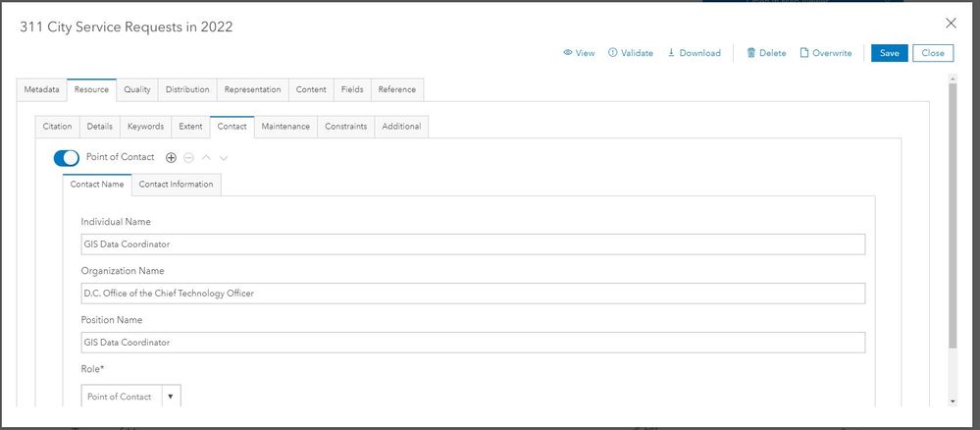Switch to the Contact Information tab
This screenshot has height=430, width=980.
(x=176, y=185)
